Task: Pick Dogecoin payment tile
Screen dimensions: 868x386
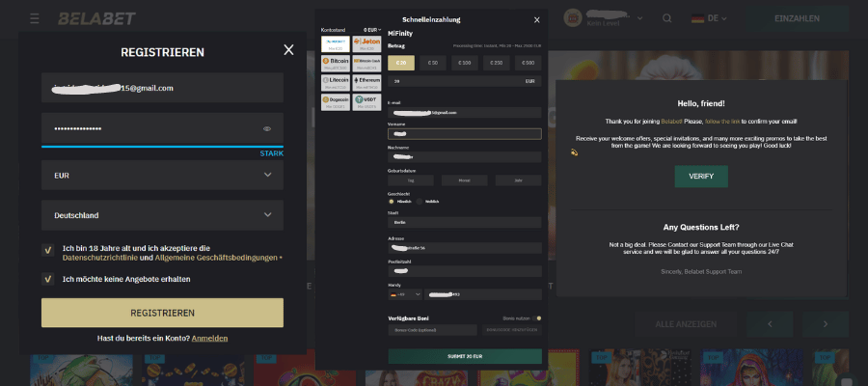Action: [x=336, y=100]
